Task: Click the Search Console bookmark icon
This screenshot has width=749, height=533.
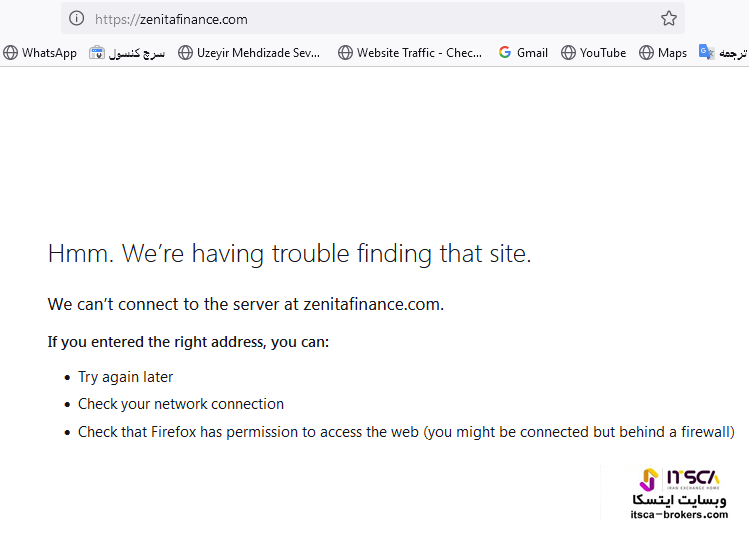Action: (97, 52)
